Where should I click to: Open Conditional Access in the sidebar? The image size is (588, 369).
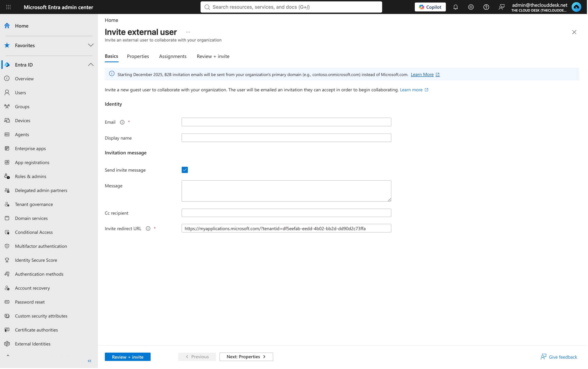click(x=34, y=232)
